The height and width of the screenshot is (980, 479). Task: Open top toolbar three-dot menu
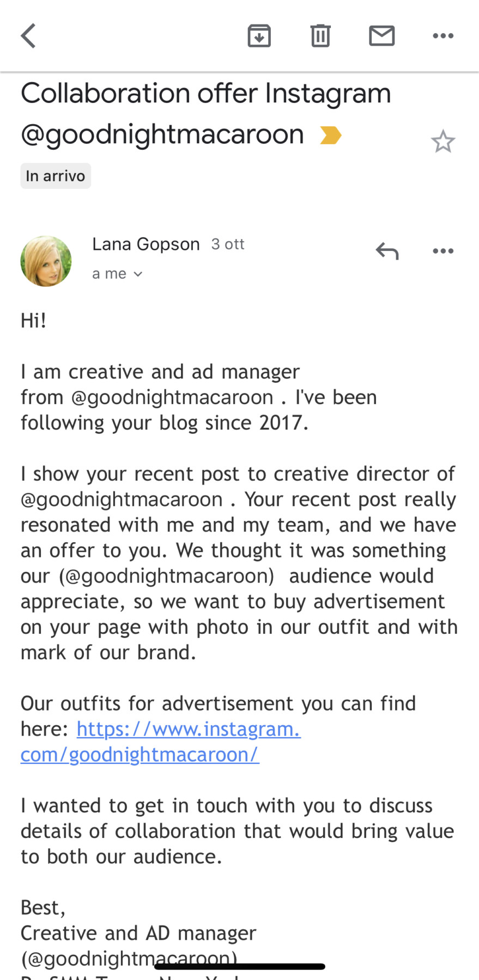pyautogui.click(x=442, y=36)
